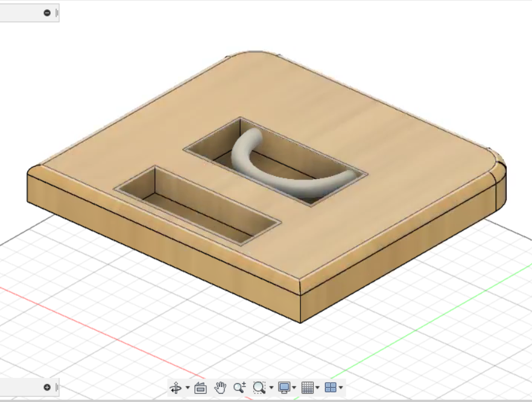This screenshot has width=532, height=402.
Task: Activate the Pan hand tool
Action: [x=220, y=388]
